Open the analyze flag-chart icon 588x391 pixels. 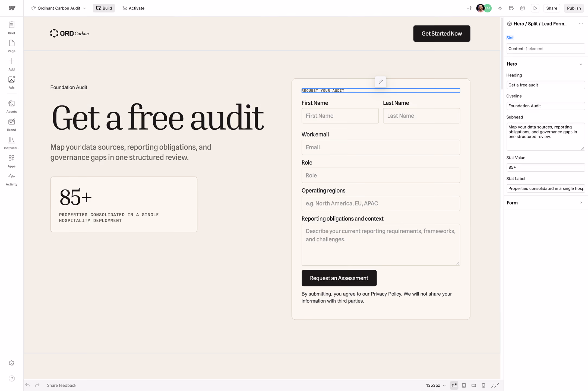click(x=511, y=8)
